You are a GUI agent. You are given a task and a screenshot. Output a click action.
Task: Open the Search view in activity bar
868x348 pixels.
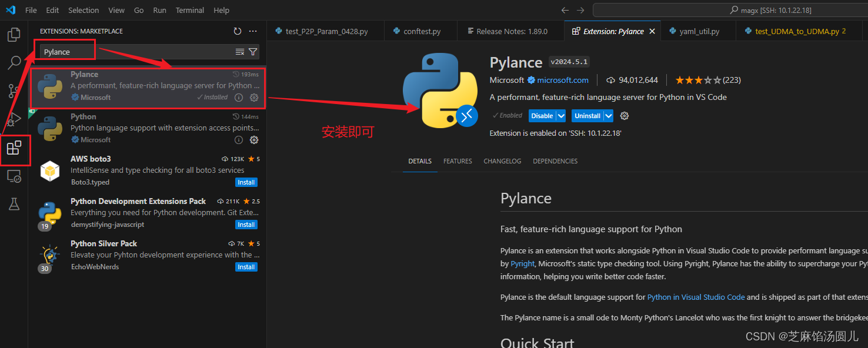coord(14,62)
